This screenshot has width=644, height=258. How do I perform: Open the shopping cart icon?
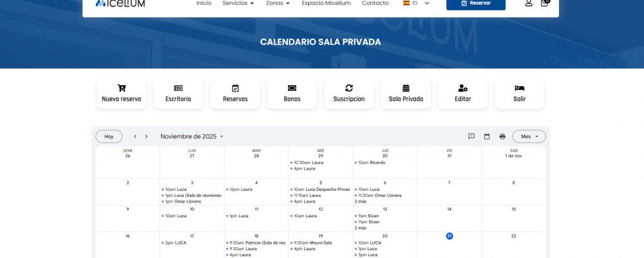coord(545,3)
